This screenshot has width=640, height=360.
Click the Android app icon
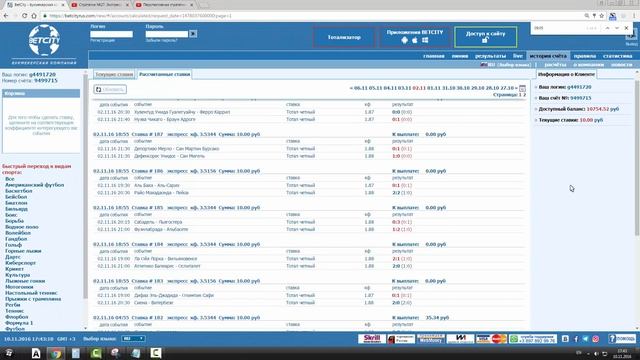point(404,40)
